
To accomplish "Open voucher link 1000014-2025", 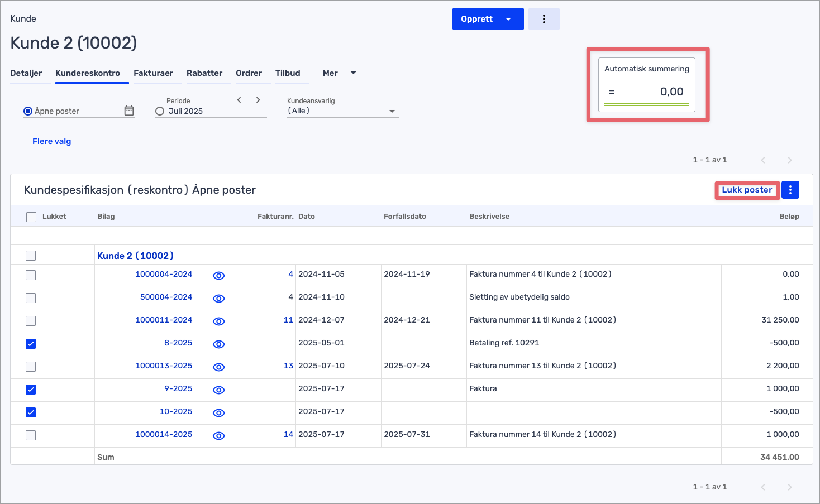I will click(x=164, y=434).
